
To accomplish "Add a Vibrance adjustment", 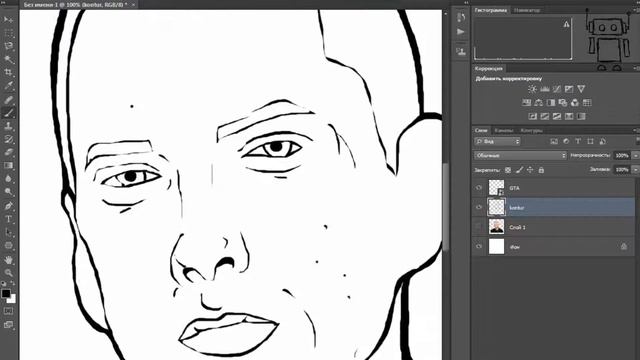I will (x=581, y=89).
